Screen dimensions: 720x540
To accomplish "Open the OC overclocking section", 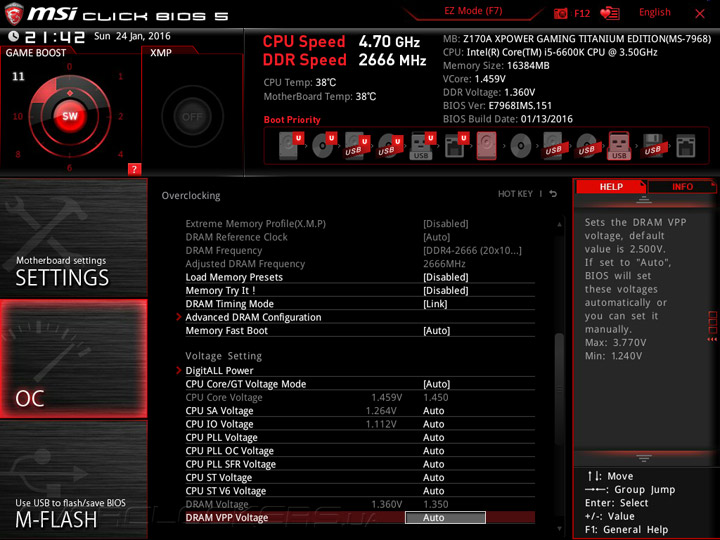I will (x=73, y=359).
